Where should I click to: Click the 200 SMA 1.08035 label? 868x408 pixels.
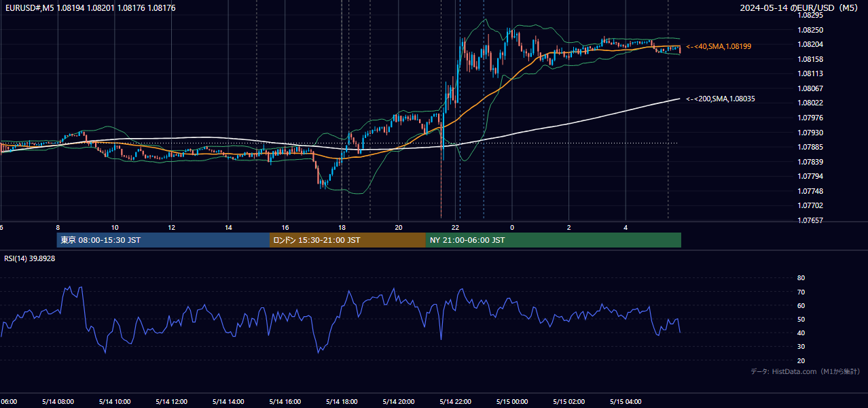(x=721, y=99)
